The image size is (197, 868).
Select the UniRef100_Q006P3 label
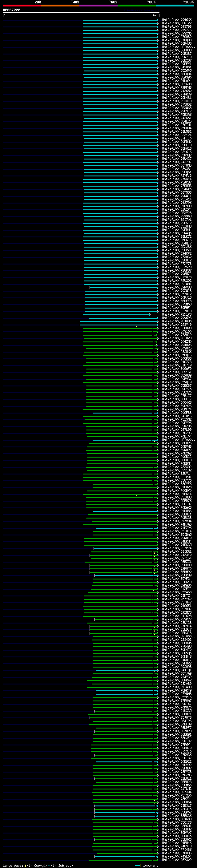click(x=177, y=318)
